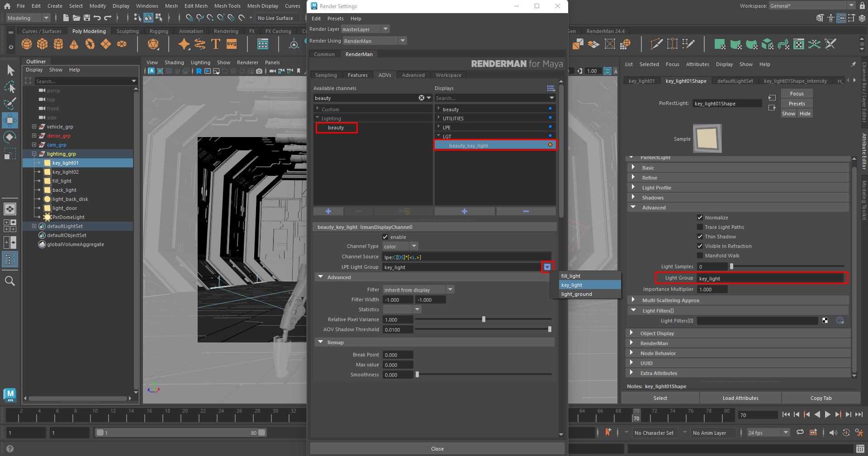868x456 pixels.
Task: Choose fill_light from the light group list
Action: tap(571, 276)
